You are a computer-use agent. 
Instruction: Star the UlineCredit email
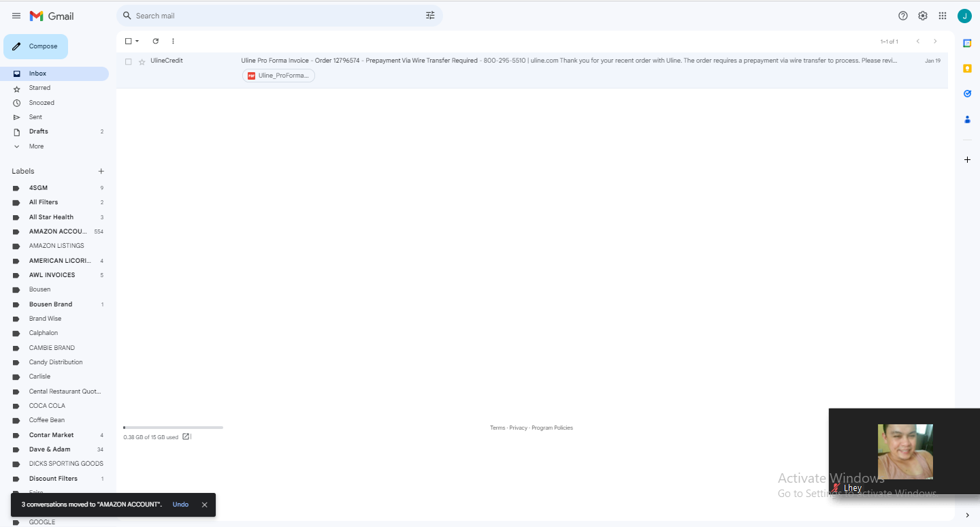[142, 61]
